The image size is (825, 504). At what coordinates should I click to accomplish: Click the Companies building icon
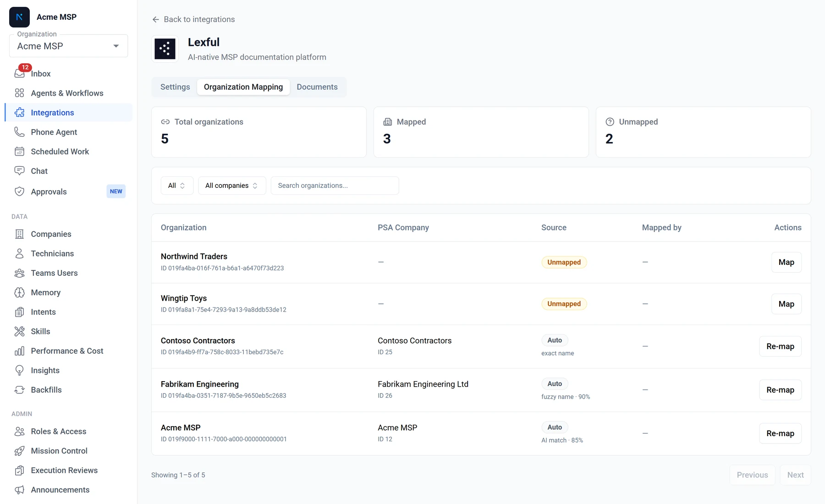[19, 234]
